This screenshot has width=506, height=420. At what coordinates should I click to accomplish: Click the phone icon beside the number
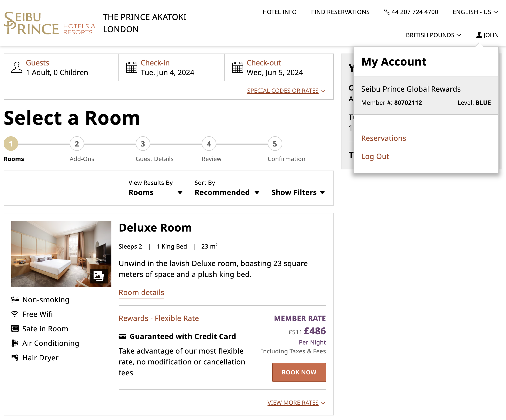387,12
